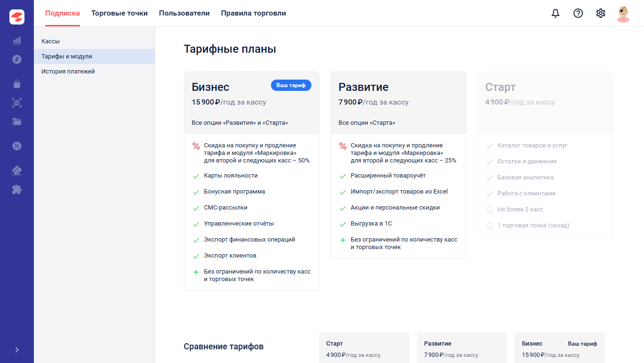This screenshot has width=644, height=363.
Task: Click the Экспорт клиентов feature
Action: pyautogui.click(x=230, y=256)
